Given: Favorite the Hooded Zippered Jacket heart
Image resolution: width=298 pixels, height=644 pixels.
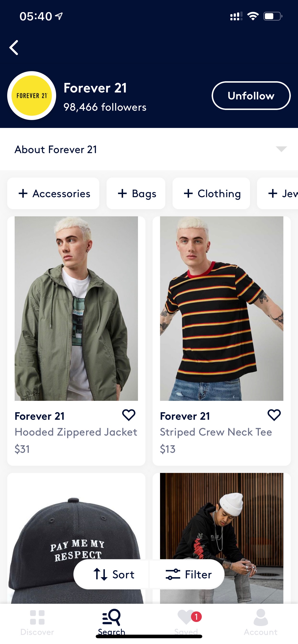Looking at the screenshot, I should coord(129,415).
